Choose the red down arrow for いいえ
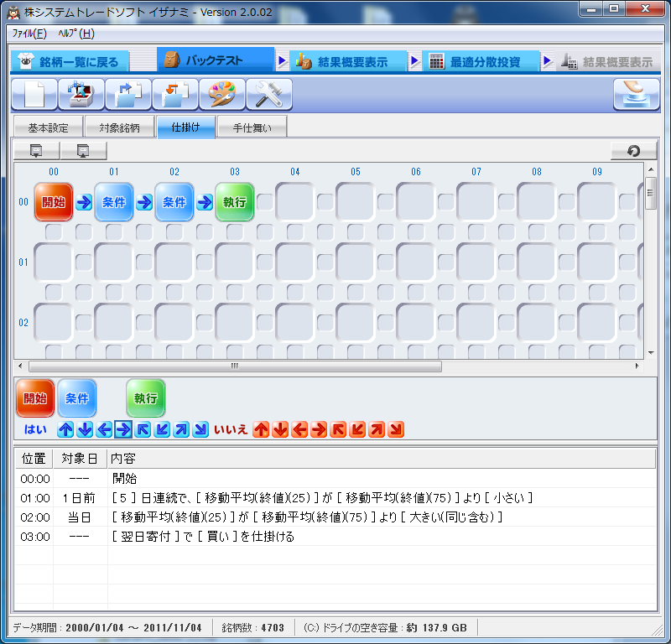The height and width of the screenshot is (644, 671). pos(280,429)
